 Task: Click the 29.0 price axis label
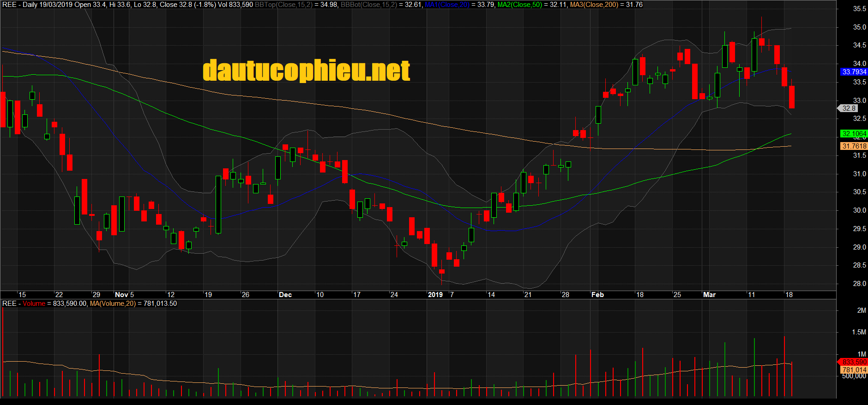[x=859, y=247]
